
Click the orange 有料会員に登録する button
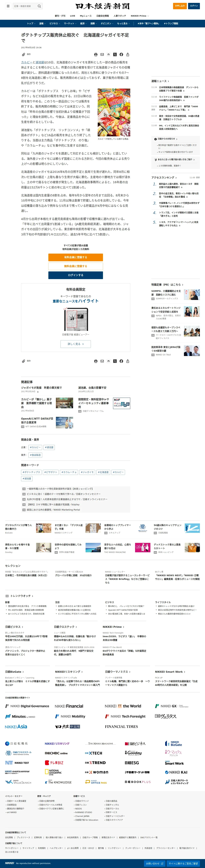point(76,257)
